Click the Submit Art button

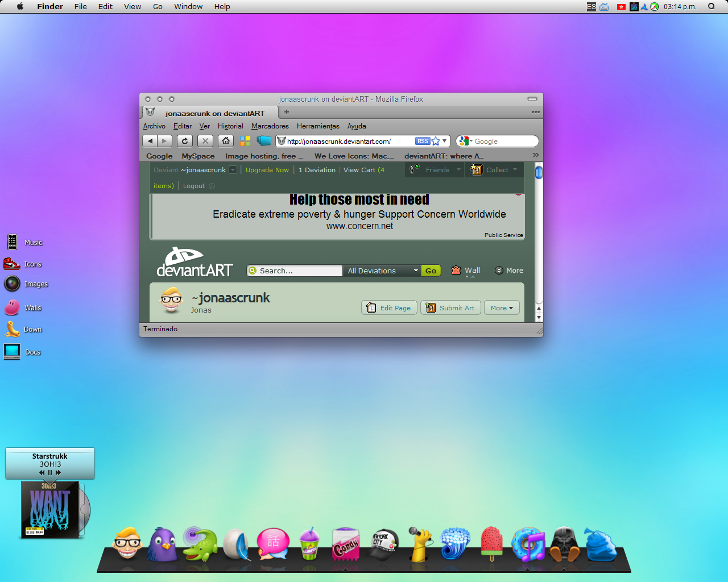click(450, 307)
